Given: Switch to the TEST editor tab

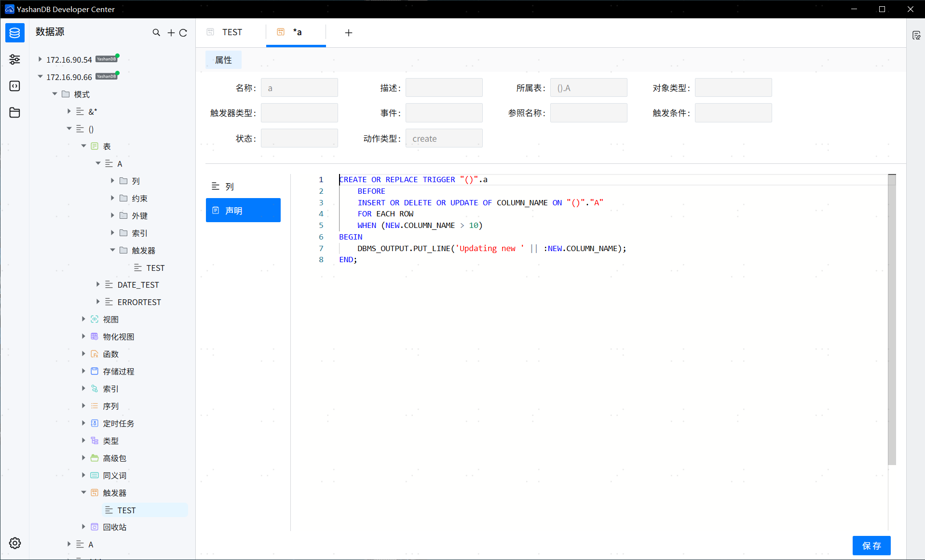Looking at the screenshot, I should point(231,32).
